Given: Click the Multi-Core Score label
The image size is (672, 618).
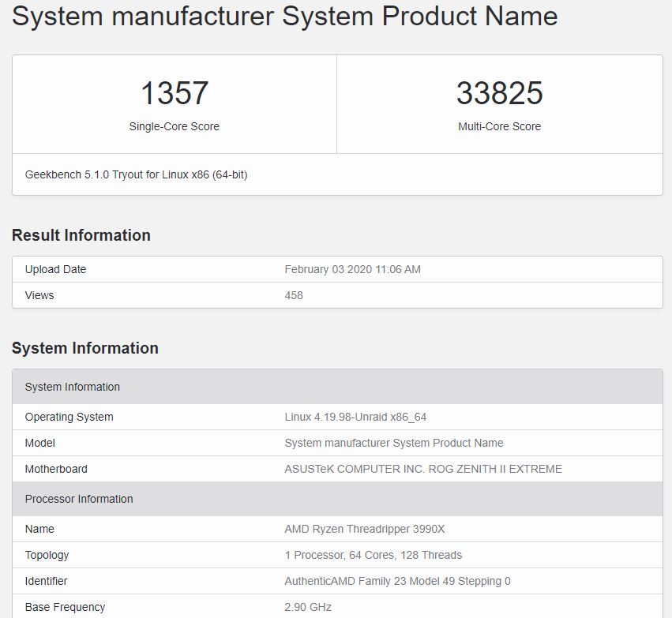Looking at the screenshot, I should (x=500, y=126).
